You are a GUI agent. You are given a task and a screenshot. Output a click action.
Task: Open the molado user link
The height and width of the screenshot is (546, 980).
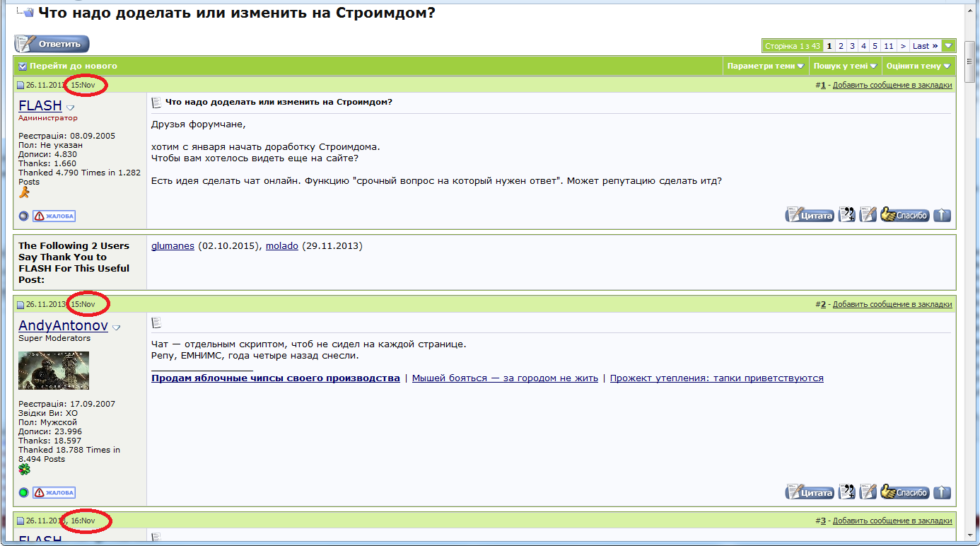[282, 246]
